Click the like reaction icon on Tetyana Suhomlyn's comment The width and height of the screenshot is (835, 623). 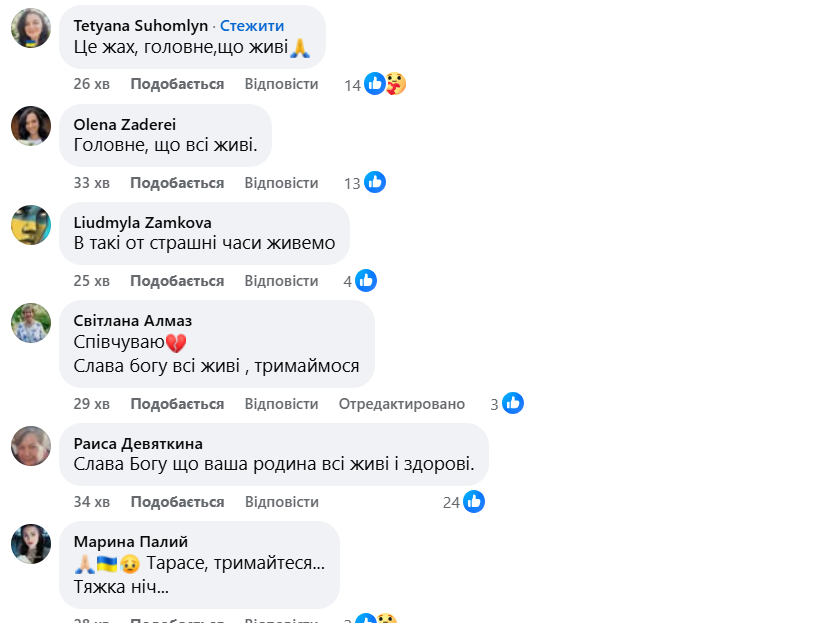[x=375, y=84]
